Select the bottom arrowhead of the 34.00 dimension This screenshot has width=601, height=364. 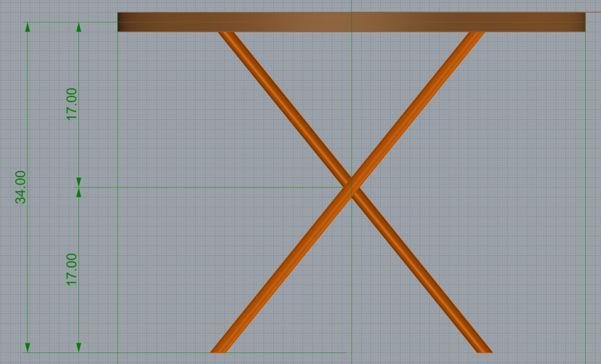(28, 346)
